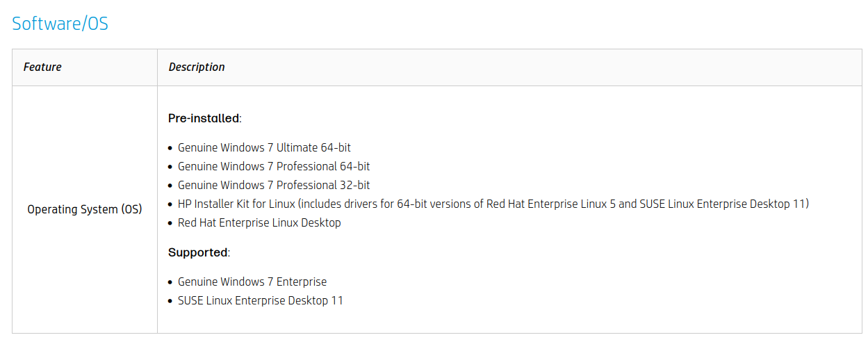Click the Pre-installed heading text
Screen dimensions: 868x342
[204, 118]
